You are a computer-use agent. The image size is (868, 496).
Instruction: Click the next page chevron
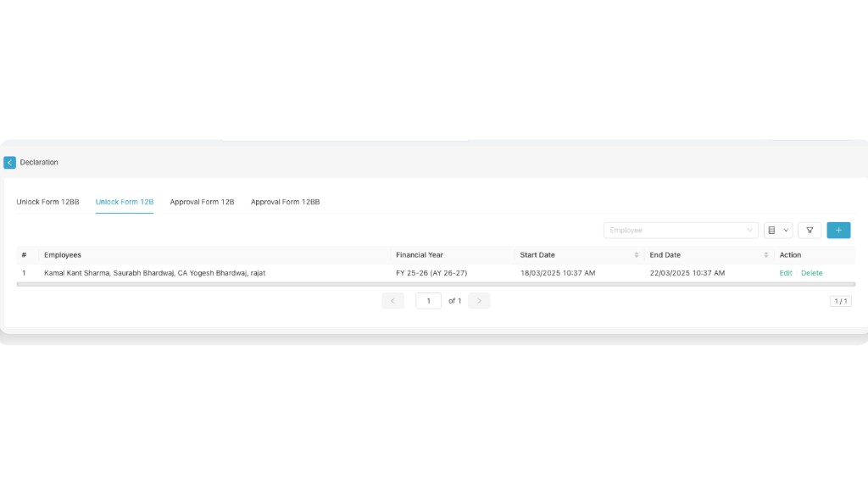click(x=479, y=300)
